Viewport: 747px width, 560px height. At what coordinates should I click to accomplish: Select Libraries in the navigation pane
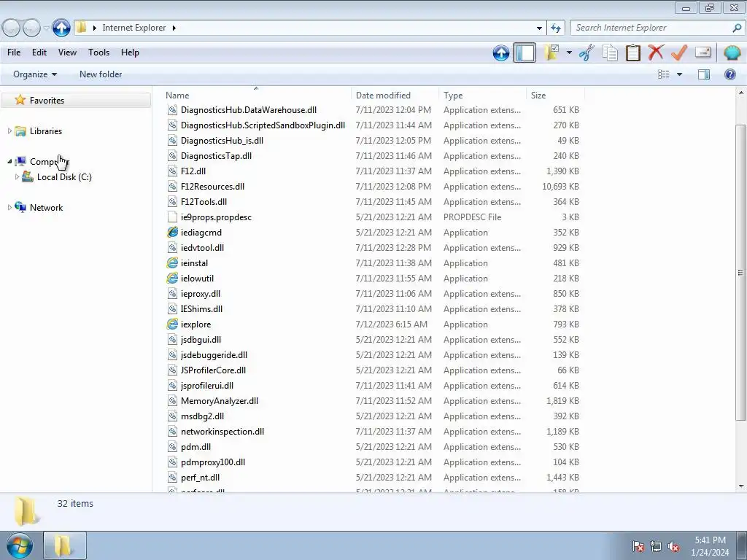tap(46, 131)
